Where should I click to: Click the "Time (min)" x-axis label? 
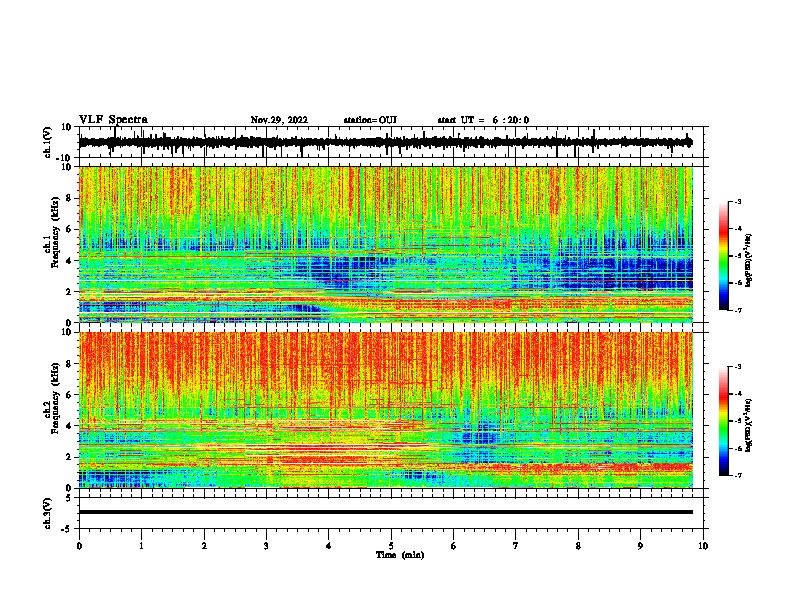coord(400,555)
